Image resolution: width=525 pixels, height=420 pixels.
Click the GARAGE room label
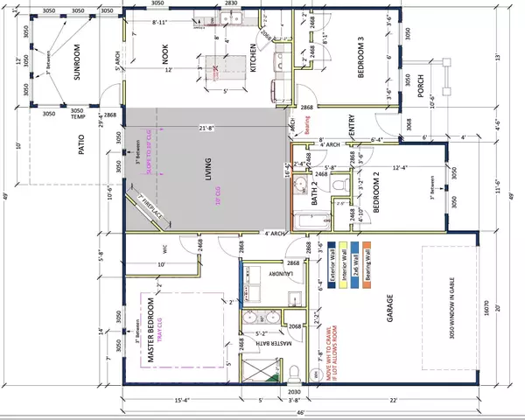pos(388,313)
